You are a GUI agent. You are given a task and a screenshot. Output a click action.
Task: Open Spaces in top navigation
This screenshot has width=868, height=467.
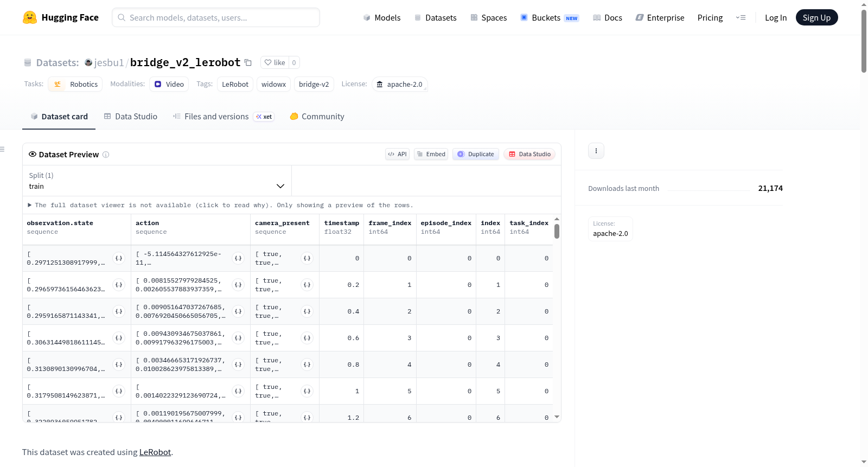(489, 17)
